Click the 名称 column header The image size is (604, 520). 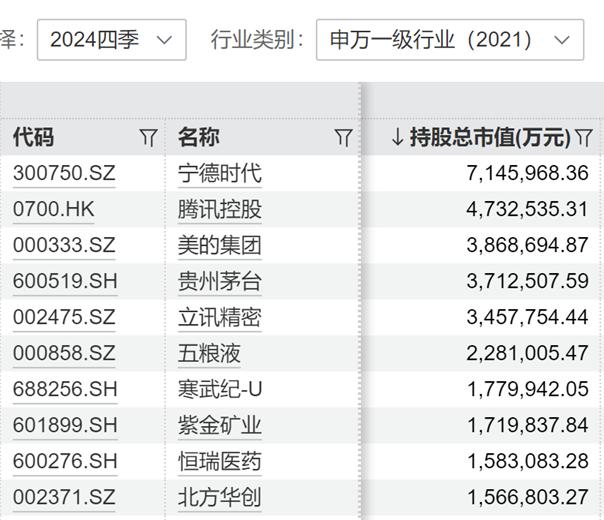pyautogui.click(x=199, y=137)
